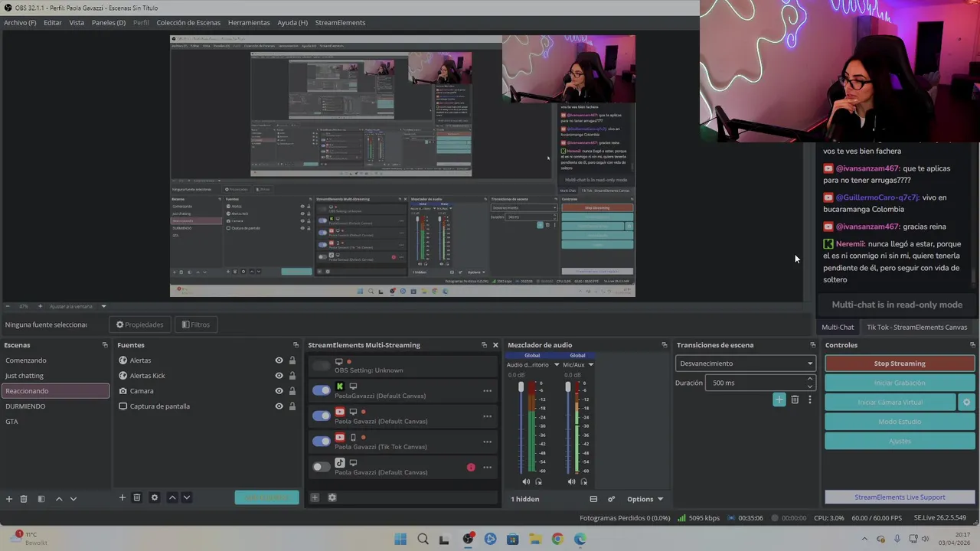Open the Editar menu

[53, 22]
